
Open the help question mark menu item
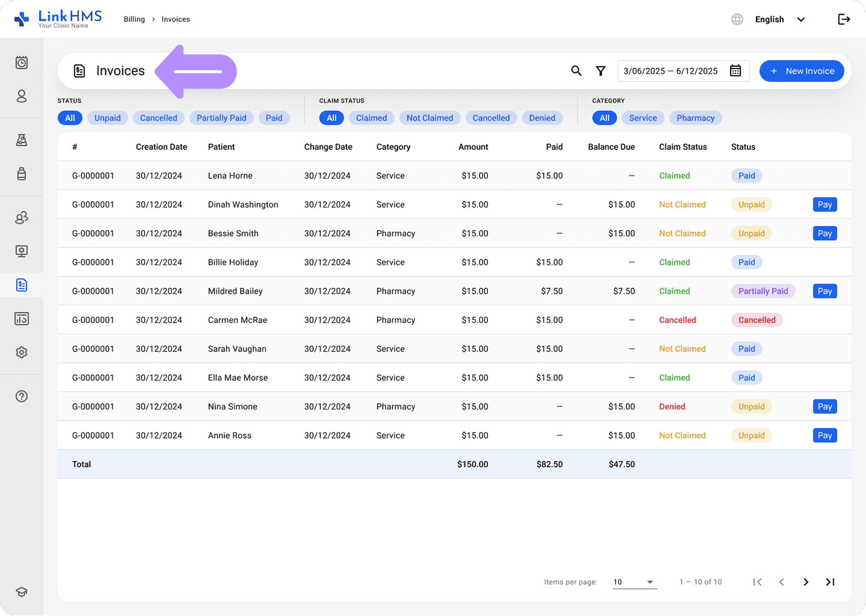[22, 396]
